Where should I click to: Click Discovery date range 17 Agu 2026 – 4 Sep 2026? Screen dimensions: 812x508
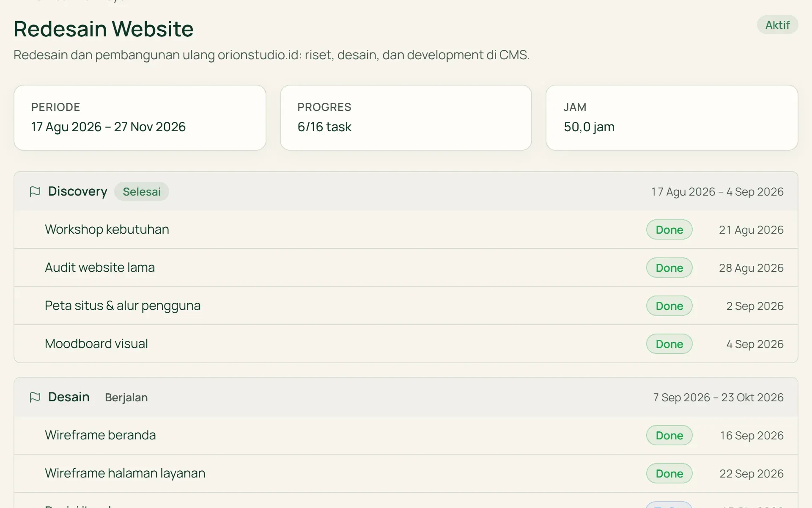717,192
